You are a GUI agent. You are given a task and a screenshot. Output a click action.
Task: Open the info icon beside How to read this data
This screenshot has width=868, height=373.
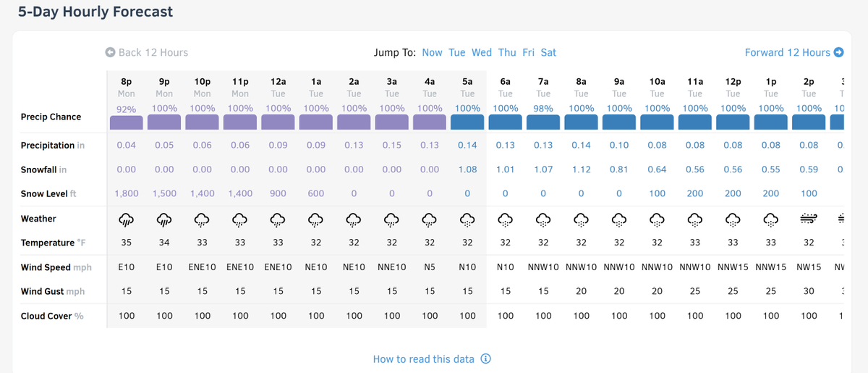click(486, 359)
